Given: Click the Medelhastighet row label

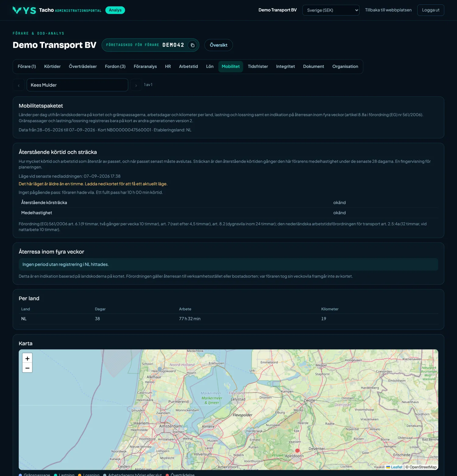Looking at the screenshot, I should (37, 213).
